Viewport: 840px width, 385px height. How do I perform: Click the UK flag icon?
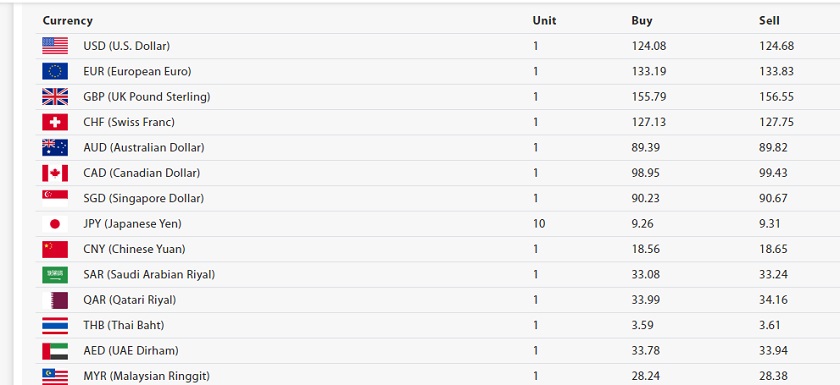click(55, 97)
